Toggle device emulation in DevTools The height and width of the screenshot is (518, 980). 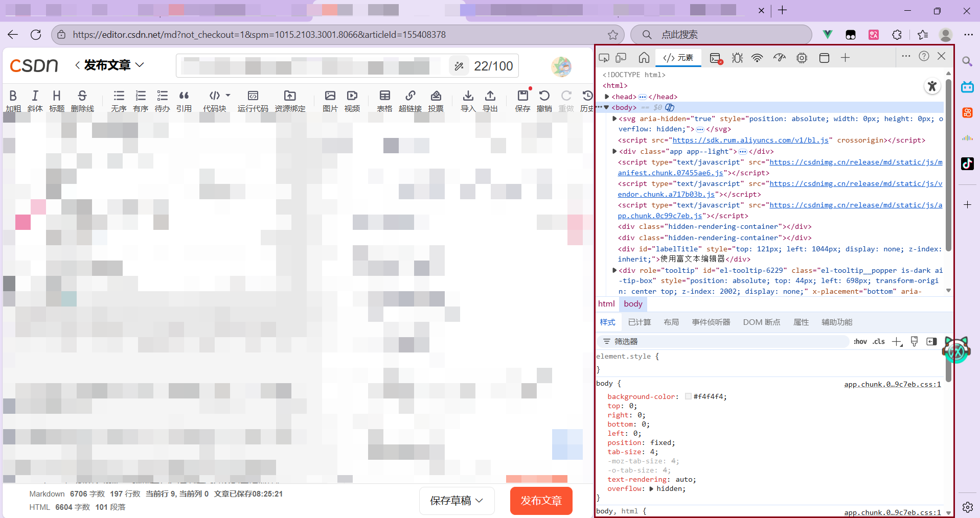tap(621, 58)
